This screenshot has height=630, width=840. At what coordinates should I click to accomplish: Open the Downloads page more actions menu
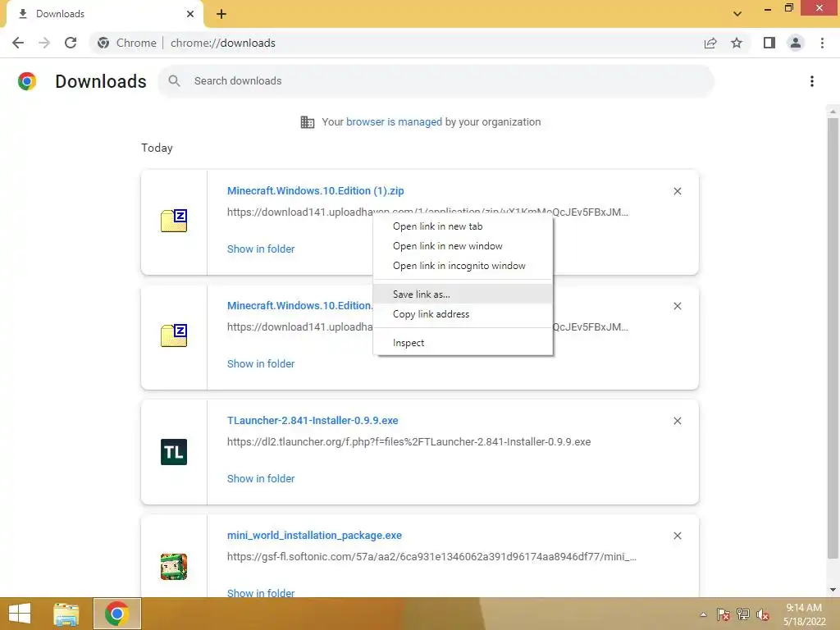tap(812, 81)
